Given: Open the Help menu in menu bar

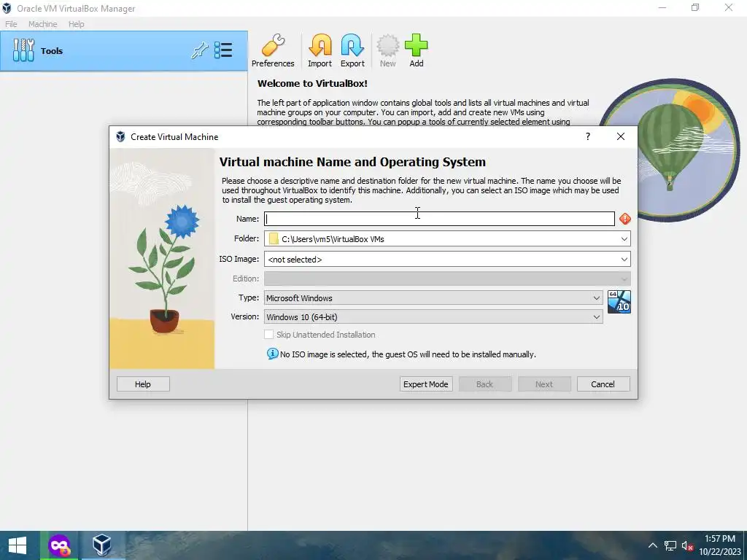Looking at the screenshot, I should tap(76, 24).
